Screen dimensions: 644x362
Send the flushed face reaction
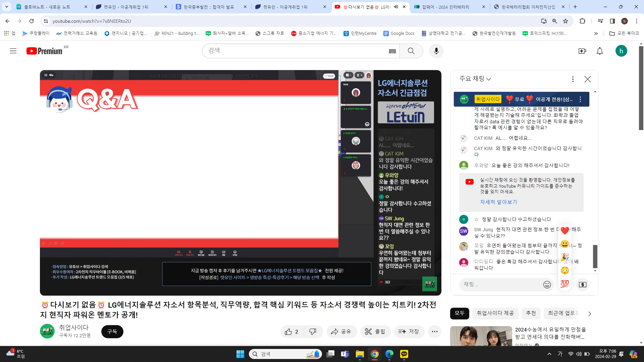pyautogui.click(x=565, y=270)
